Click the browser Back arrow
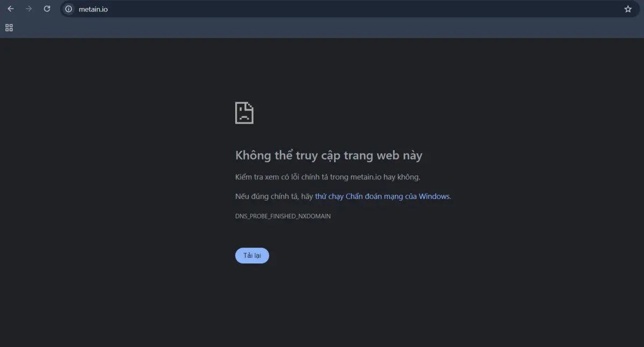 [11, 9]
